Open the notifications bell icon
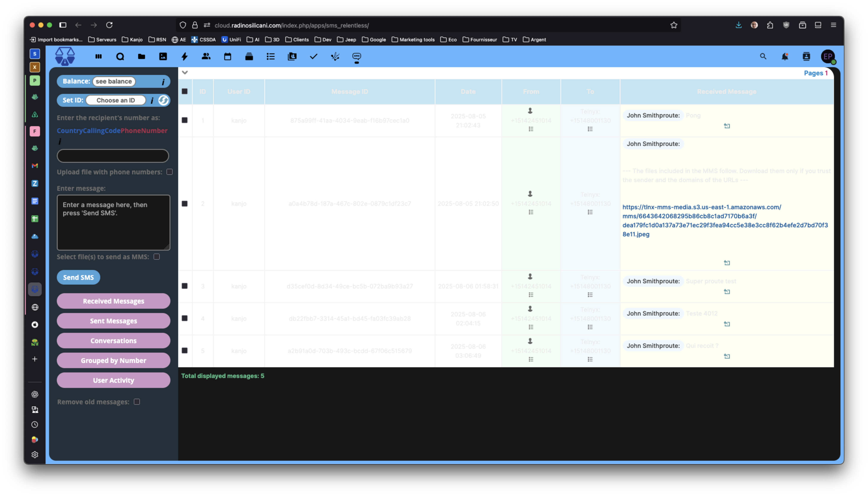Viewport: 868px width, 496px height. (785, 57)
